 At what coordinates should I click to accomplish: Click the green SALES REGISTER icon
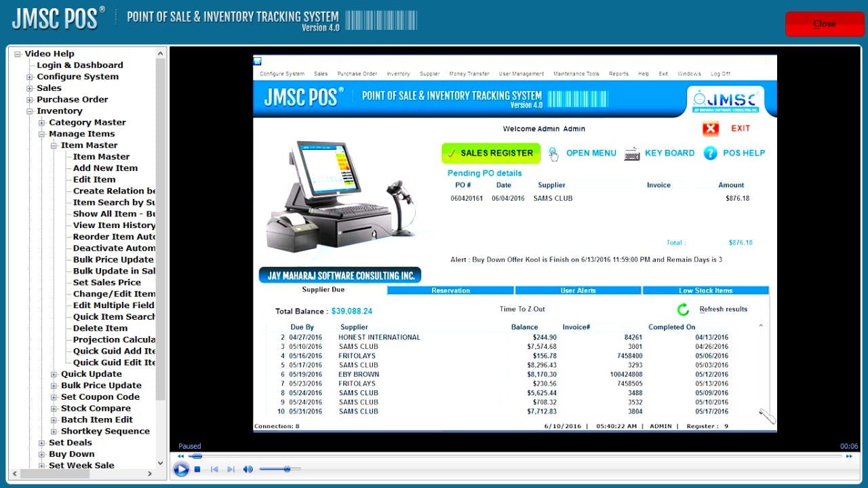[490, 153]
